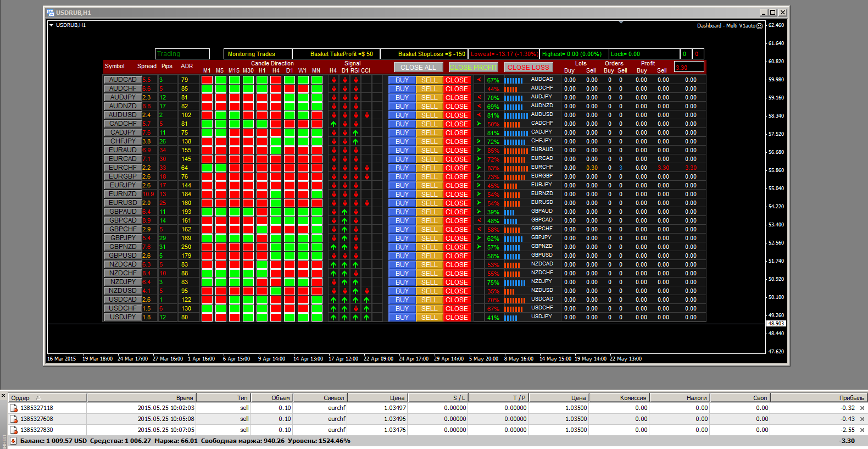Click the Прибыль column header
This screenshot has width=868, height=449.
point(819,398)
